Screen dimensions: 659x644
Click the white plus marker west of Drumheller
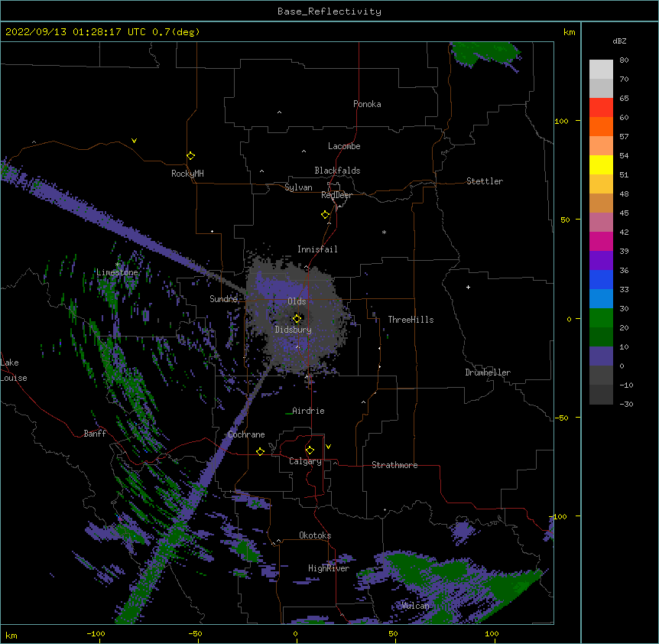coord(468,287)
